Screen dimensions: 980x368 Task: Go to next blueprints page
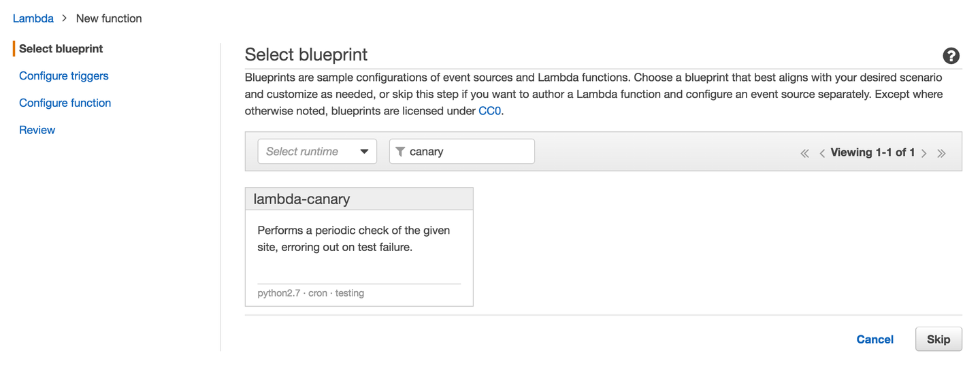[x=924, y=153]
